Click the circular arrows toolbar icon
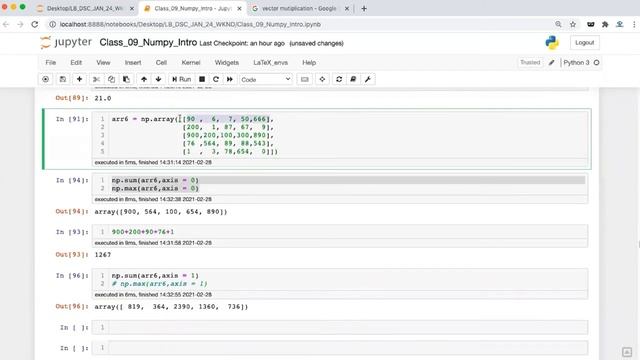Viewport: 640px width, 360px height. (339, 79)
